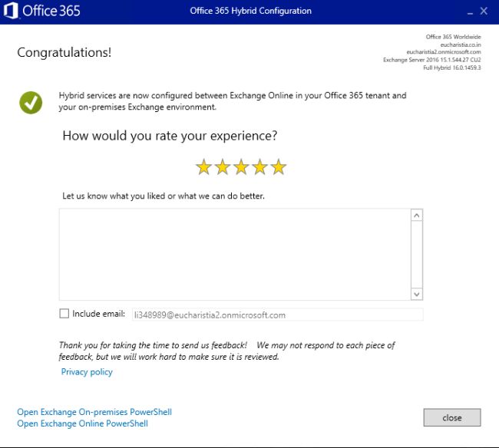Click the Congratulations! heading
The height and width of the screenshot is (448, 499).
[64, 52]
